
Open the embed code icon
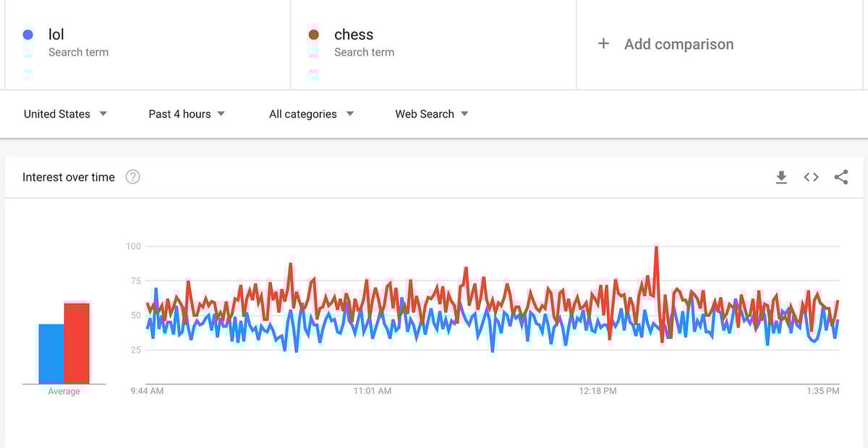click(812, 177)
